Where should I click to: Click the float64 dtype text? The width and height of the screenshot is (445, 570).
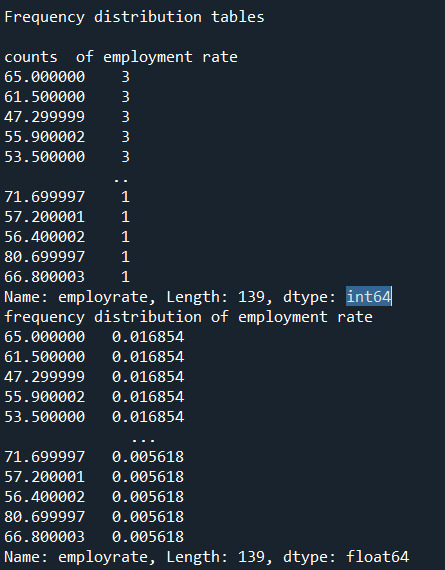pos(378,557)
